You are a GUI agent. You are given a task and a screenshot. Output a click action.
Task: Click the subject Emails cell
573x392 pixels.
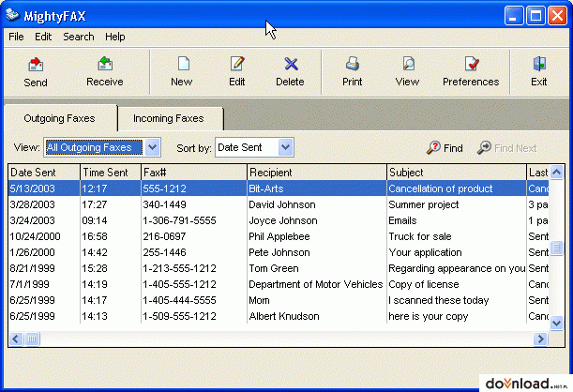pyautogui.click(x=402, y=220)
